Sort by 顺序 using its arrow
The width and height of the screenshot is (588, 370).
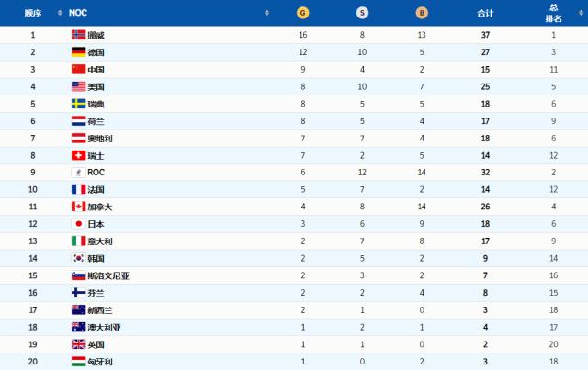click(x=59, y=14)
